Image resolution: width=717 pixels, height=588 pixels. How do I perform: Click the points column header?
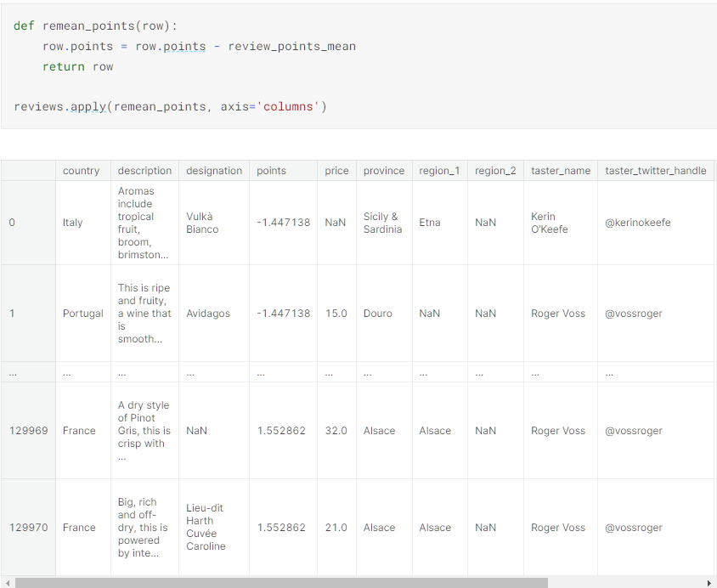click(272, 171)
